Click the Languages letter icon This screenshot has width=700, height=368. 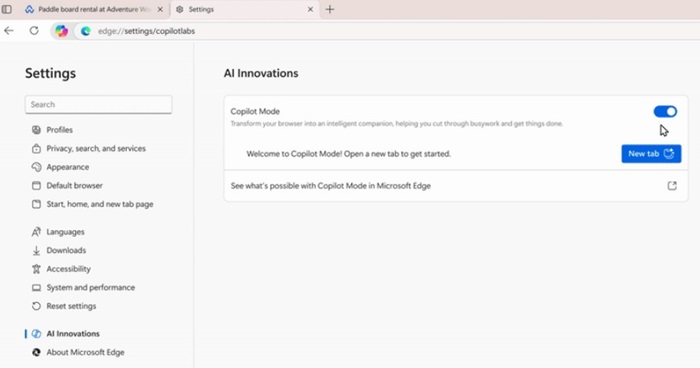[x=36, y=232]
